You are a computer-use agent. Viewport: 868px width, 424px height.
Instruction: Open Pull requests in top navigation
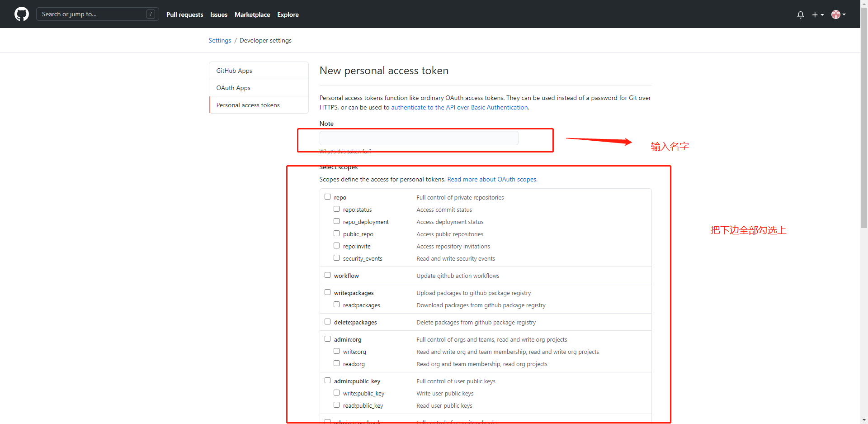pos(184,14)
